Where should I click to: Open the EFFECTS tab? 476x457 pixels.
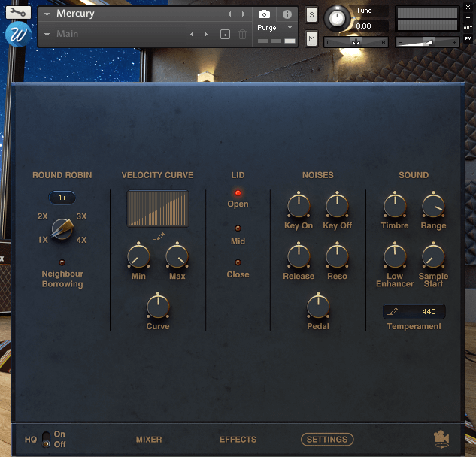click(238, 440)
